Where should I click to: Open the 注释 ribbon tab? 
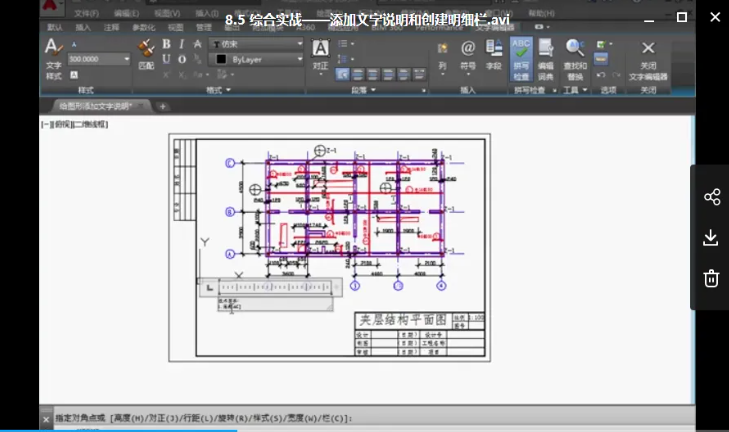(x=111, y=27)
